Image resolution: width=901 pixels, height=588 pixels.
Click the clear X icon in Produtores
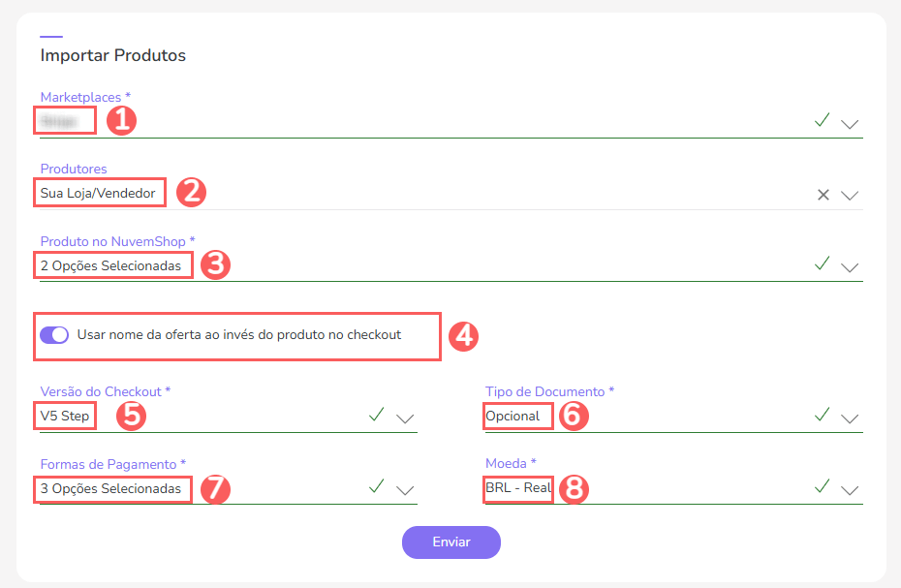coord(823,195)
